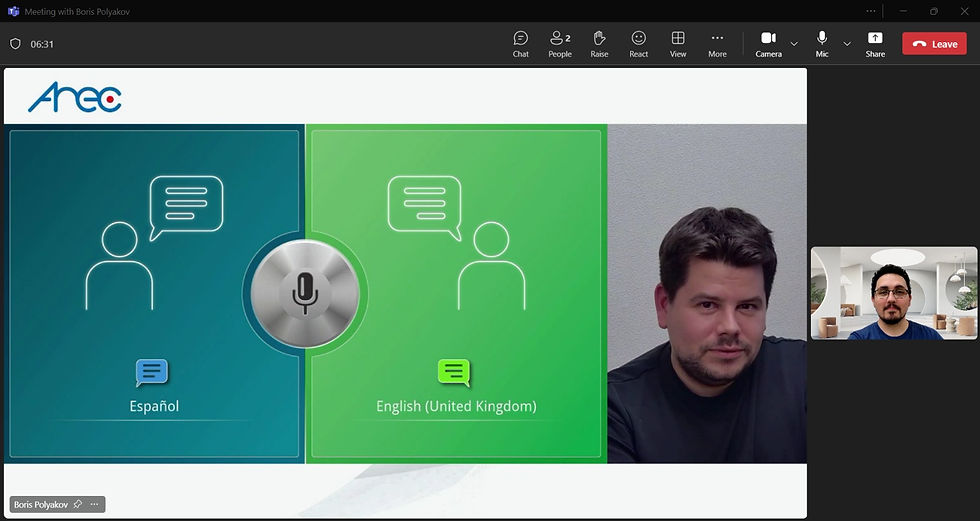Screen dimensions: 980x521
Task: Click the shield security icon
Action: [x=16, y=44]
